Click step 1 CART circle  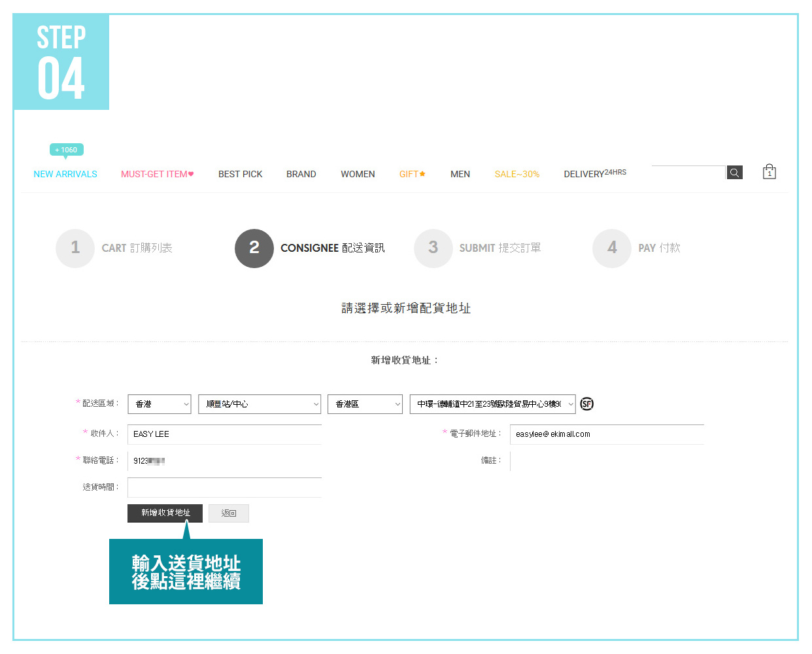(x=75, y=248)
